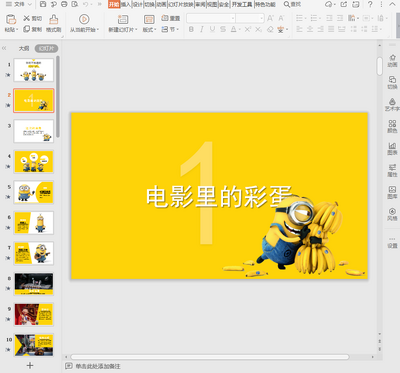Open the Layout (版式) dropdown

click(149, 30)
